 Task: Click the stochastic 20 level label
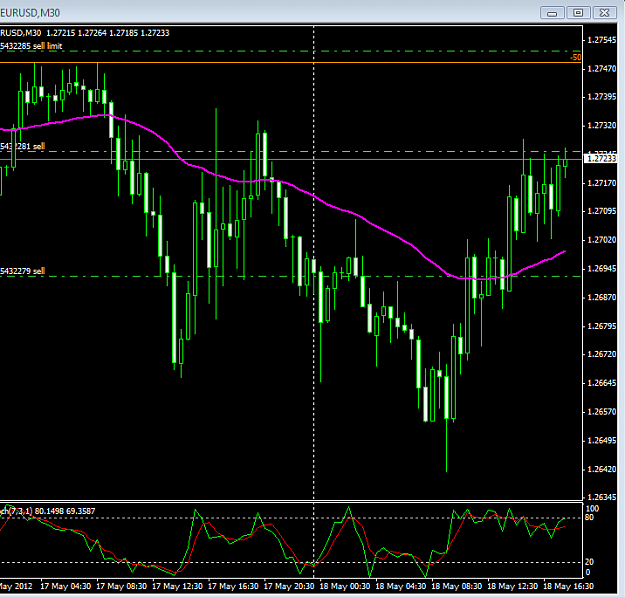(x=589, y=562)
